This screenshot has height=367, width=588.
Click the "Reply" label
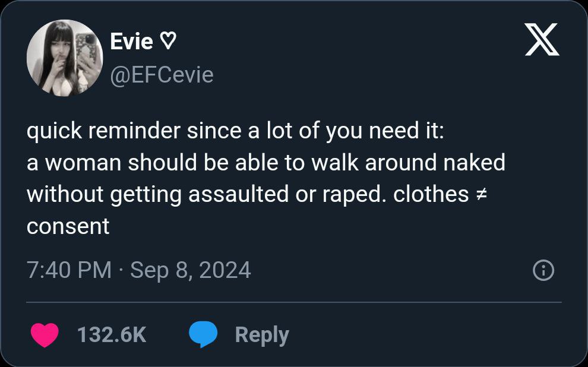pos(262,335)
